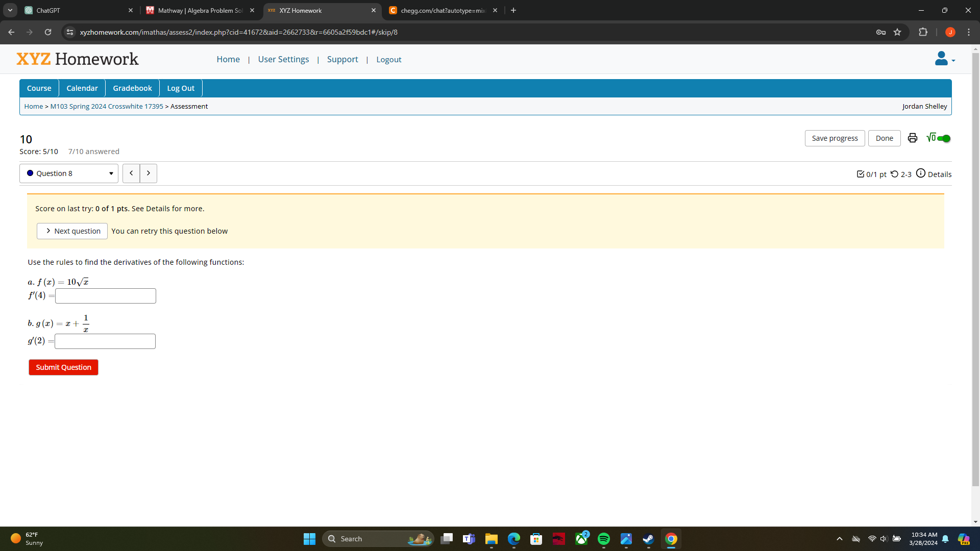This screenshot has height=551, width=980.
Task: Click the view site information icon in address bar
Action: [x=69, y=32]
